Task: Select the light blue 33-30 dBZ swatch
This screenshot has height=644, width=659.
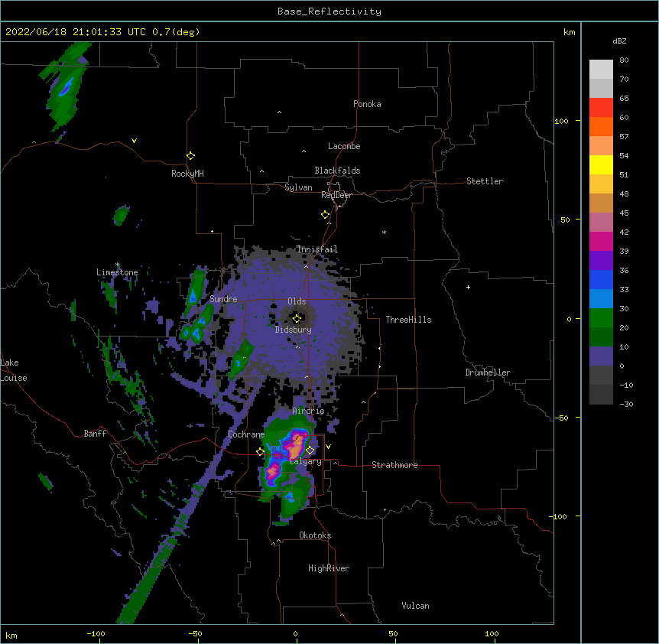Action: tap(601, 299)
